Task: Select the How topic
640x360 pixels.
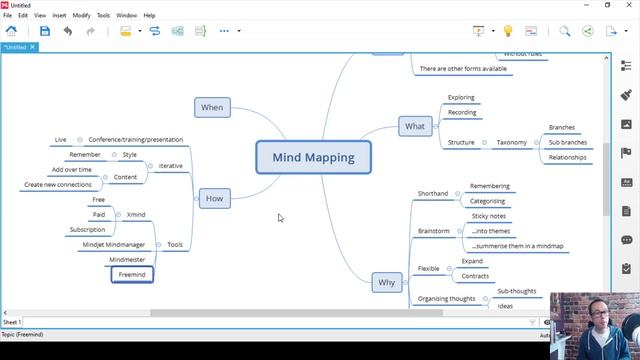Action: click(x=215, y=199)
